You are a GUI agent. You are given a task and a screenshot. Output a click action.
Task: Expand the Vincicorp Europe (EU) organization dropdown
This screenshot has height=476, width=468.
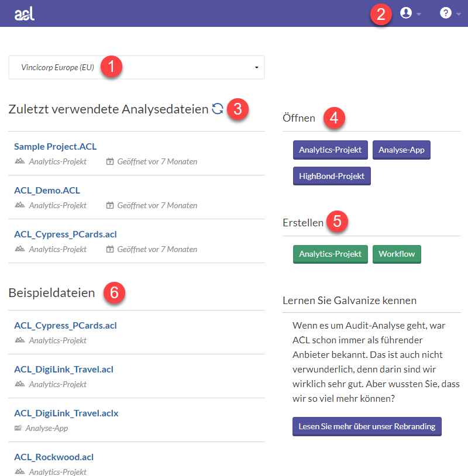click(256, 68)
